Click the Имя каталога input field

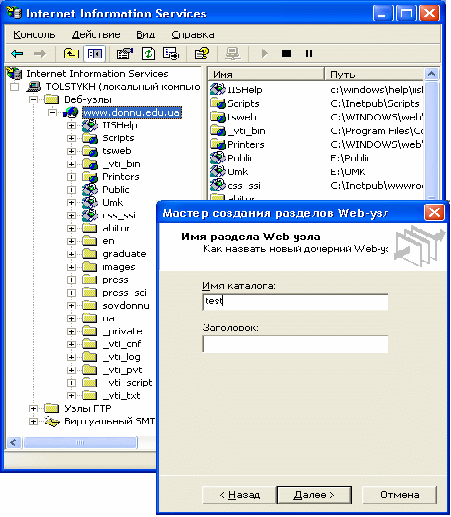[295, 302]
